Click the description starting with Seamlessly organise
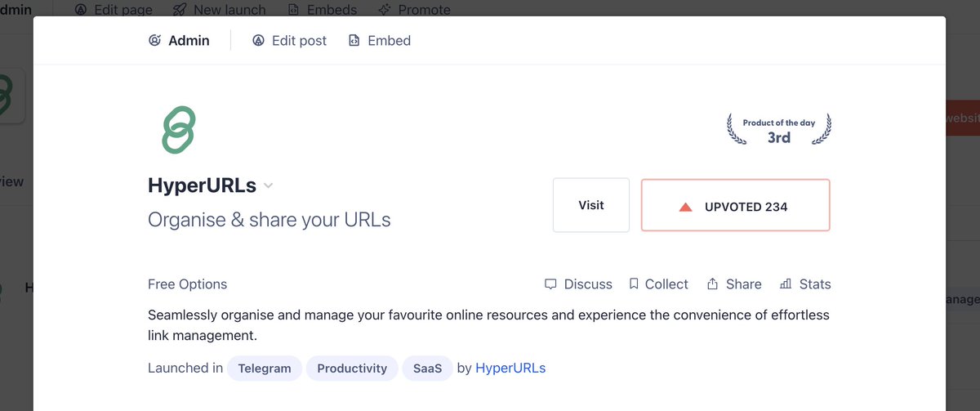Screen dimensions: 980x411 (x=488, y=325)
